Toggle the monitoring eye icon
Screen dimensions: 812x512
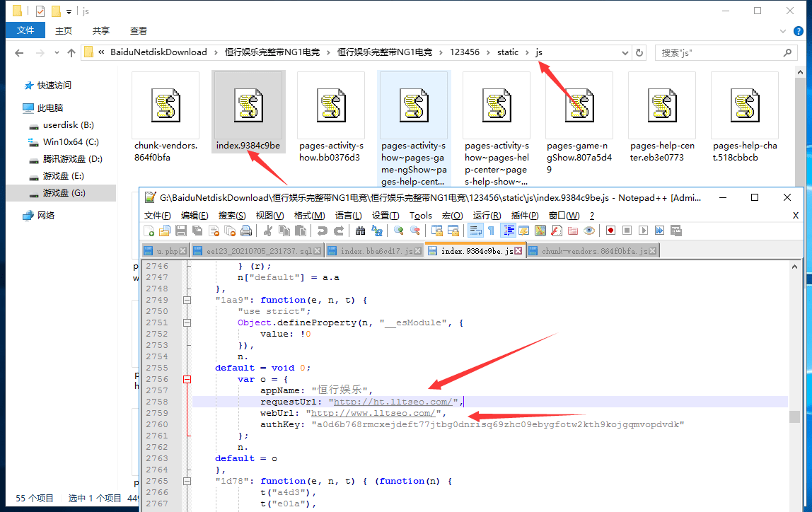[588, 231]
